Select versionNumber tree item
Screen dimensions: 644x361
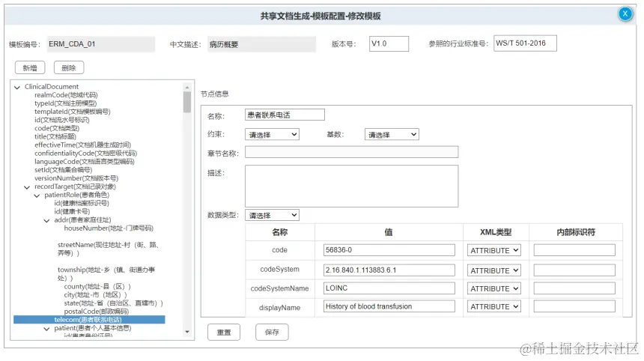click(x=76, y=178)
